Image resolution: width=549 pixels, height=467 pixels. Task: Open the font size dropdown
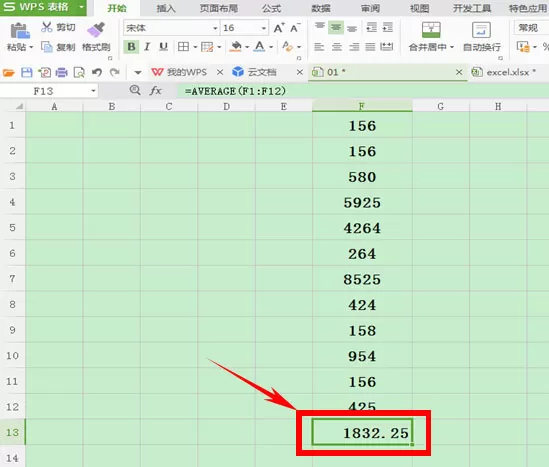click(x=264, y=28)
